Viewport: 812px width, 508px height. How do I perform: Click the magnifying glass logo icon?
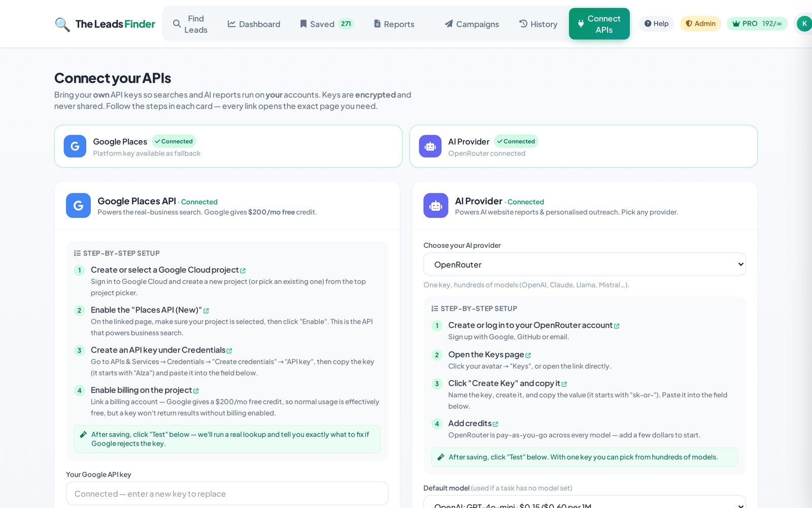click(62, 24)
